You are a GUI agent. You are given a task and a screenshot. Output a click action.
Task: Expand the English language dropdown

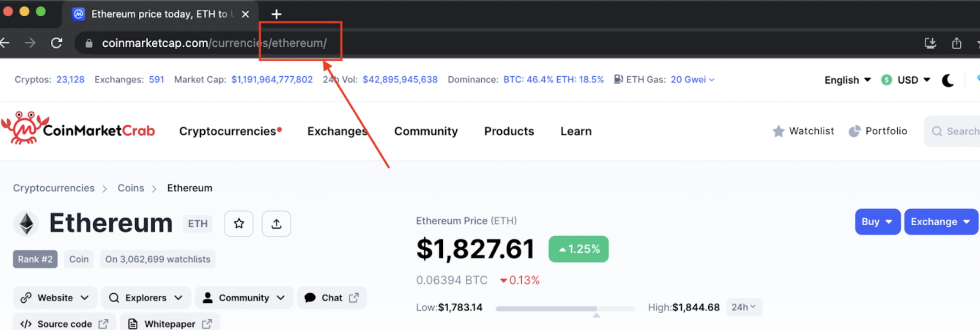tap(847, 80)
